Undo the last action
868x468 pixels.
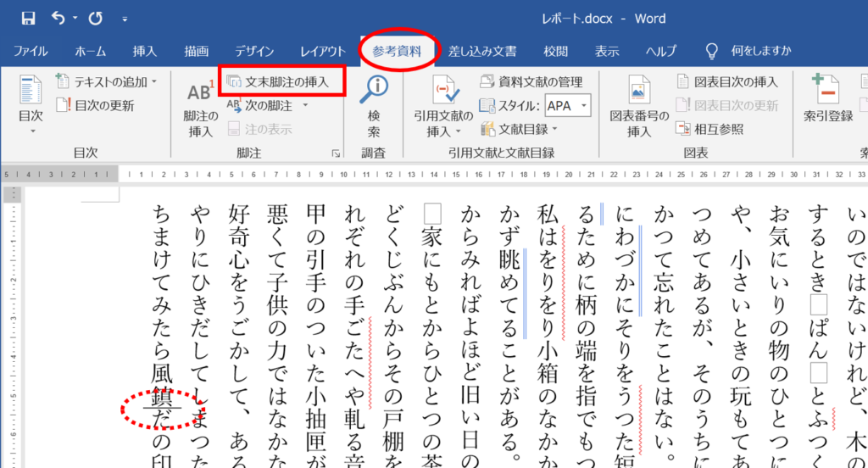click(58, 19)
